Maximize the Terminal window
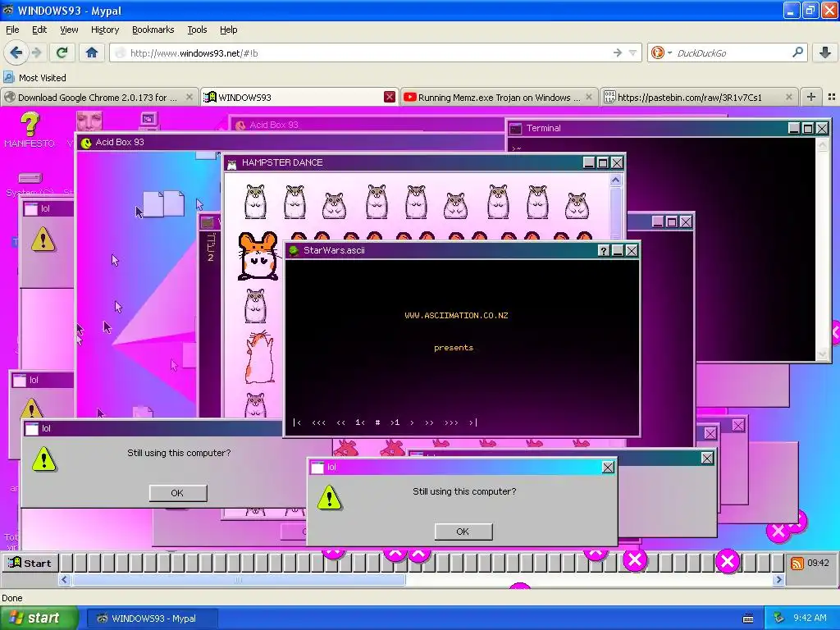Viewport: 840px width, 630px height. (808, 128)
